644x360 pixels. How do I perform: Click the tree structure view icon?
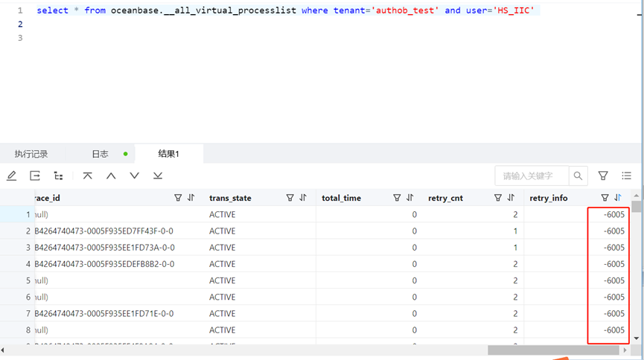(58, 176)
